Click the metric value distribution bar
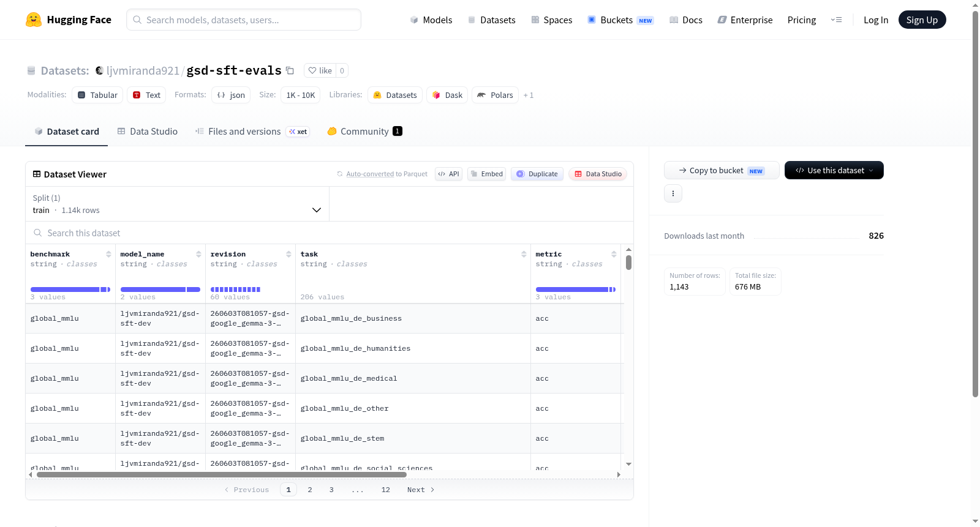980x527 pixels. click(x=576, y=290)
